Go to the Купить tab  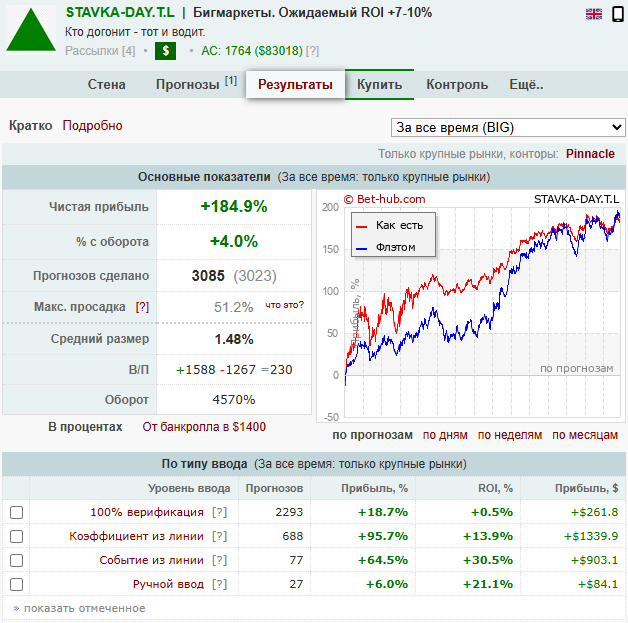pyautogui.click(x=380, y=85)
